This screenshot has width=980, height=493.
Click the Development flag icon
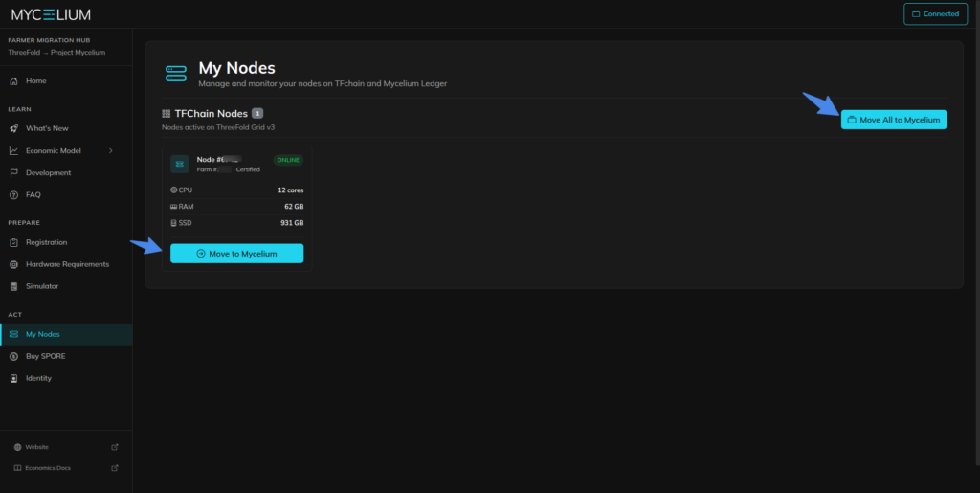point(14,173)
